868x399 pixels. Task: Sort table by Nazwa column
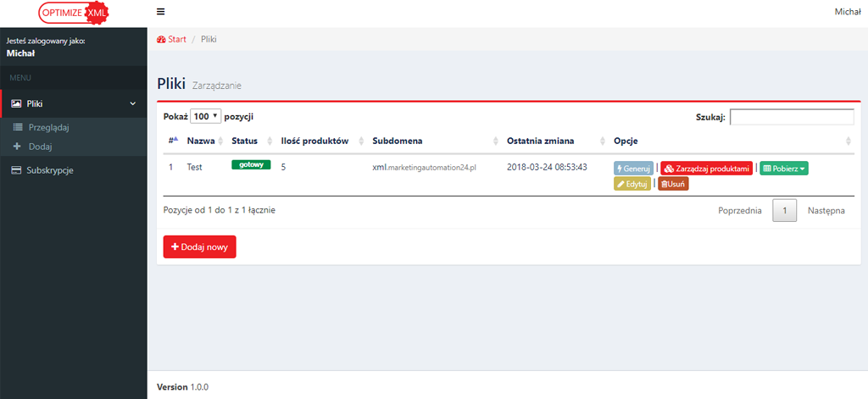tap(203, 141)
